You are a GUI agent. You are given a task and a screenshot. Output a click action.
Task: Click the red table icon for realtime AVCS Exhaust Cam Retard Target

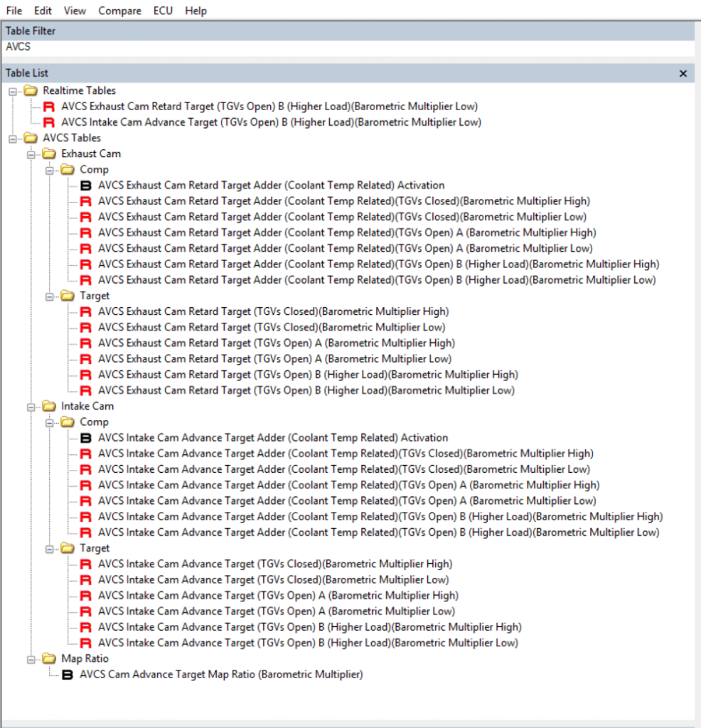49,107
